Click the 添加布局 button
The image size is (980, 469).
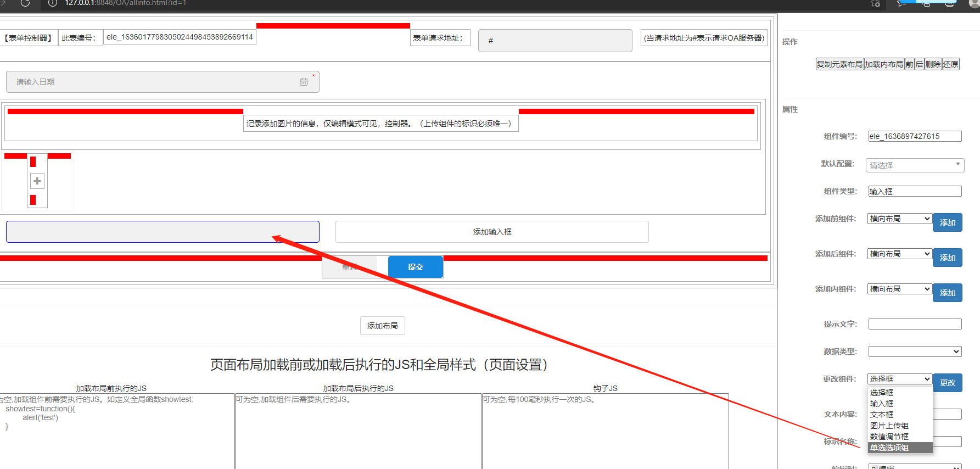coord(383,326)
